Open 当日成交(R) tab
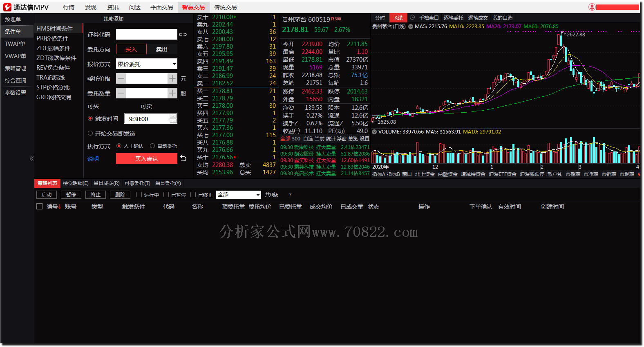This screenshot has height=347, width=644. click(x=107, y=183)
